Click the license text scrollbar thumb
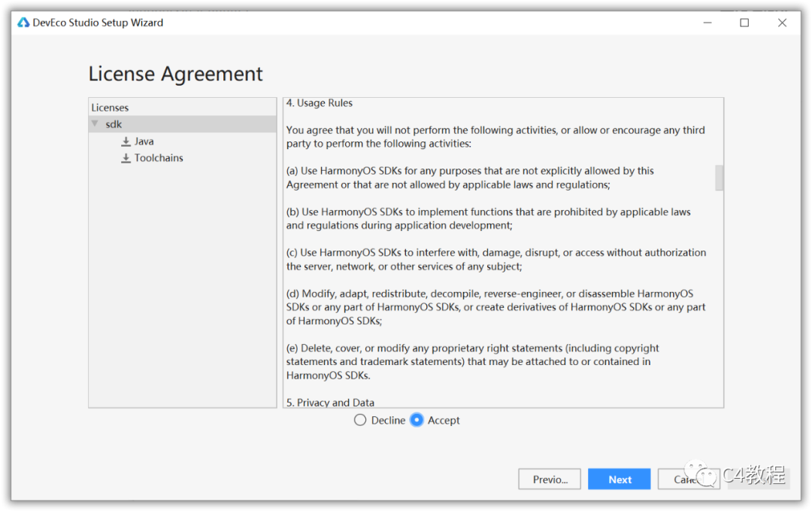Viewport: 812px width, 511px height. pyautogui.click(x=719, y=178)
